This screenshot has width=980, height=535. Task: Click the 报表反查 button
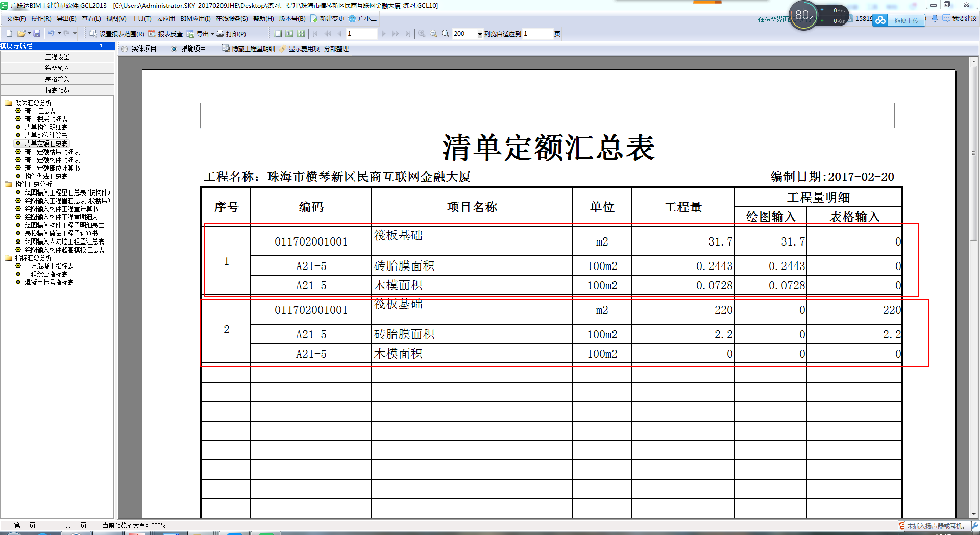[x=166, y=34]
